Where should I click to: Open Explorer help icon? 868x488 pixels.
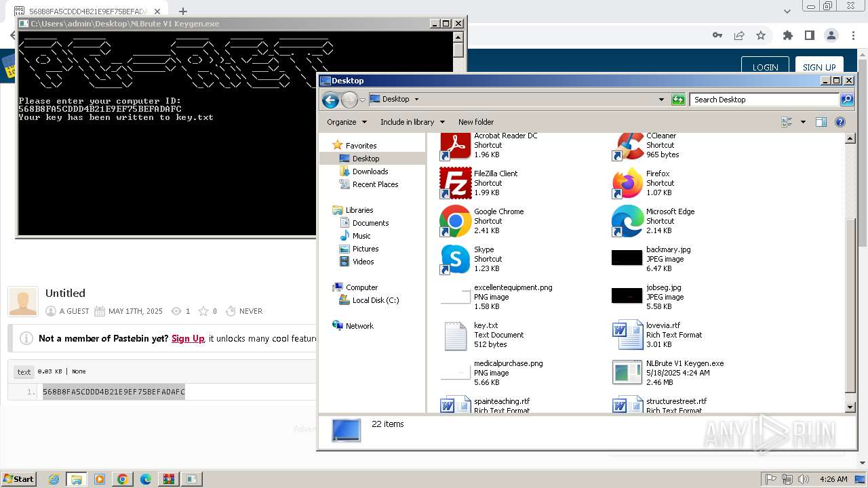coord(840,122)
